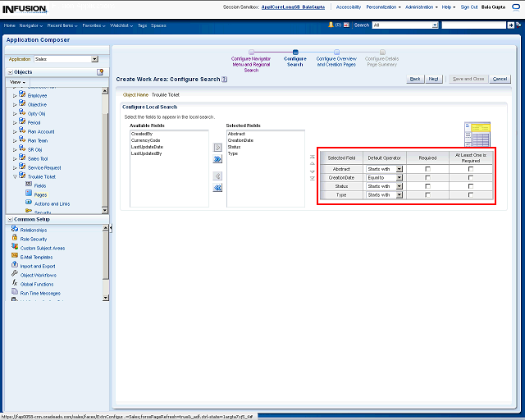The width and height of the screenshot is (525, 420).
Task: Select CurrencyCode in Available Fields list
Action: (145, 140)
